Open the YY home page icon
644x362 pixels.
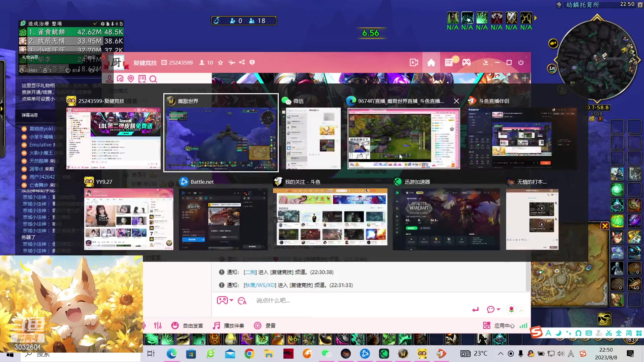[431, 63]
